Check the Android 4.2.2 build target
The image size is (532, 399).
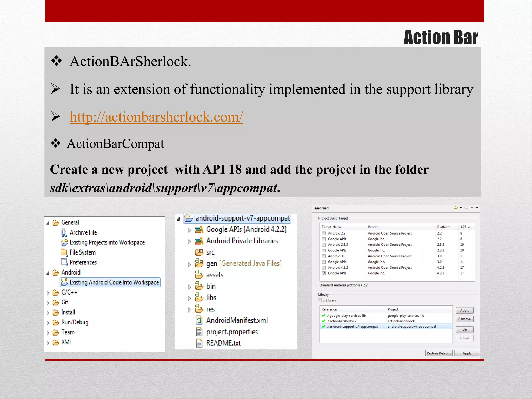(324, 268)
